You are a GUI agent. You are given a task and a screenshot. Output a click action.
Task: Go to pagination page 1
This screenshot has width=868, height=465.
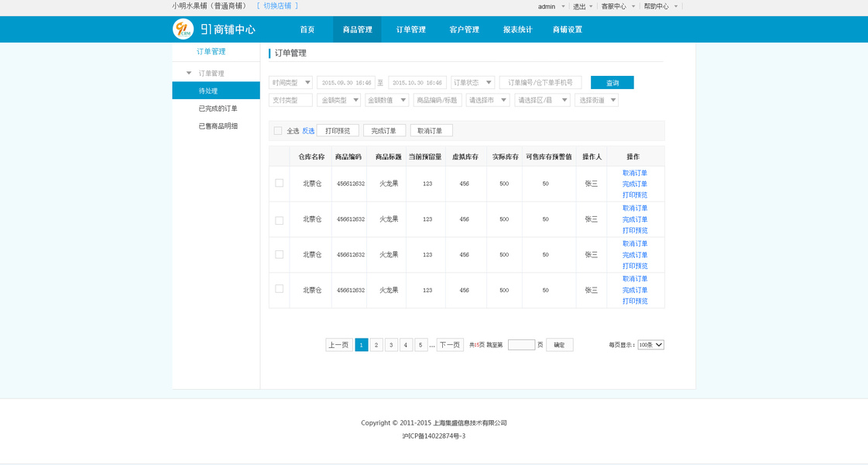362,345
